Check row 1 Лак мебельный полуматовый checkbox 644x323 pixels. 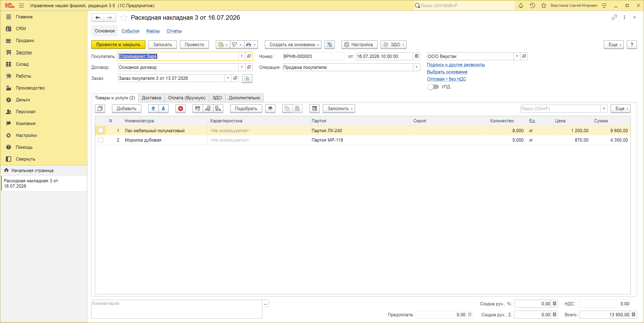click(x=101, y=130)
